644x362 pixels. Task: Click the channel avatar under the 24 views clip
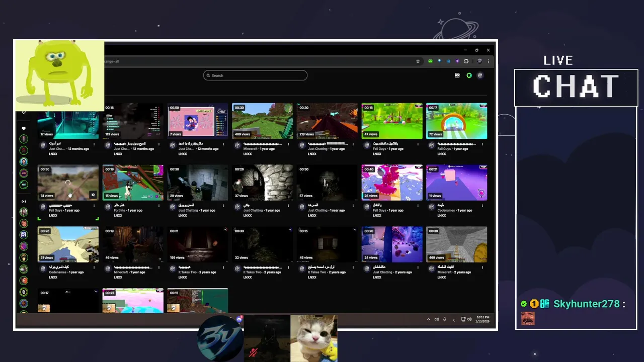click(x=367, y=268)
